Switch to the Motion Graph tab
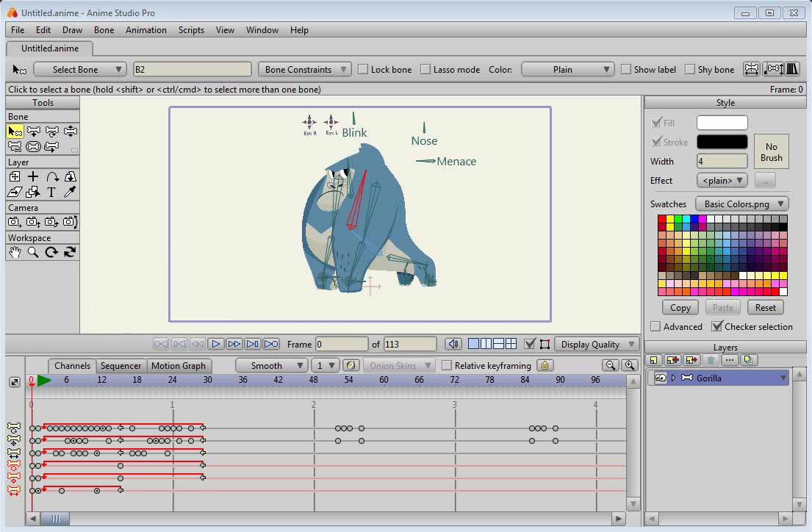 coord(179,365)
